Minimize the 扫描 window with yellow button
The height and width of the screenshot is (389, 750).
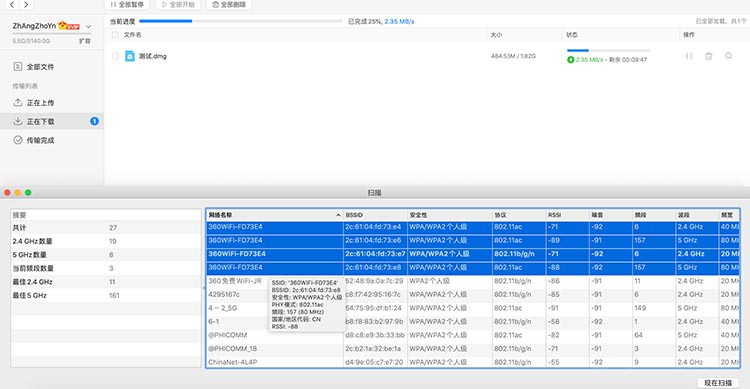18,192
